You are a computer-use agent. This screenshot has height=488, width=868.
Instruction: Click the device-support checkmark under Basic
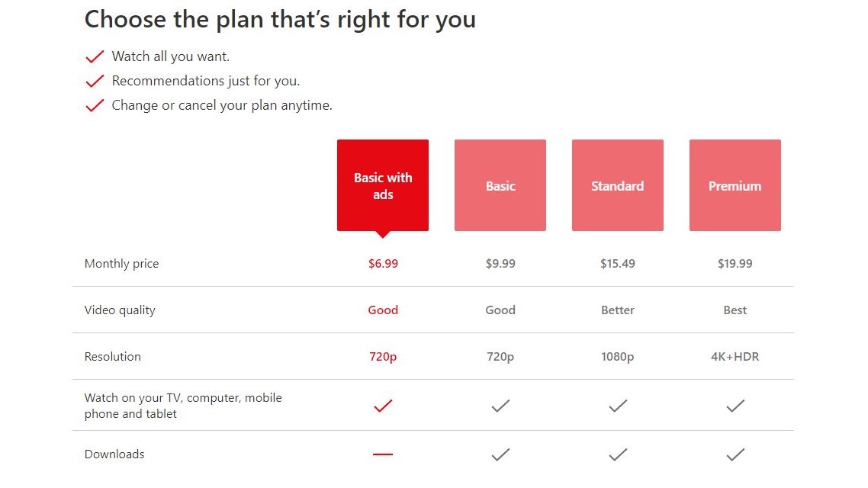tap(500, 406)
